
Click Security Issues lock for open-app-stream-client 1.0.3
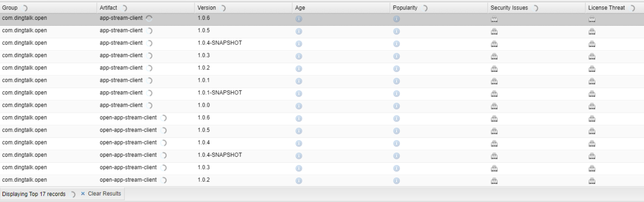click(494, 169)
